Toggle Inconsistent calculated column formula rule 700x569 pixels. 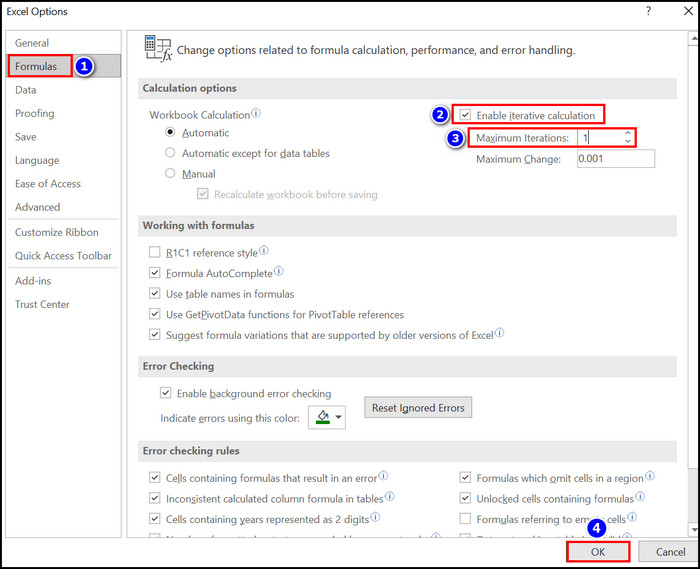[x=154, y=498]
